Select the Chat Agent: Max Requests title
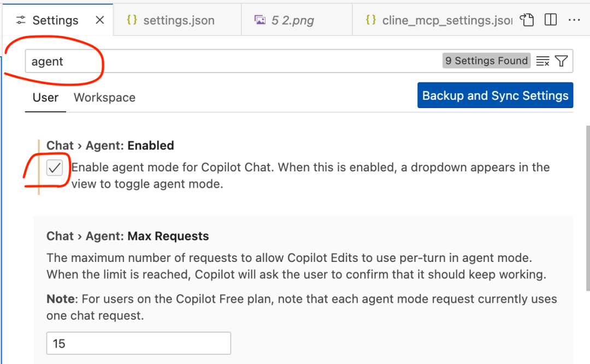This screenshot has width=590, height=364. point(128,236)
